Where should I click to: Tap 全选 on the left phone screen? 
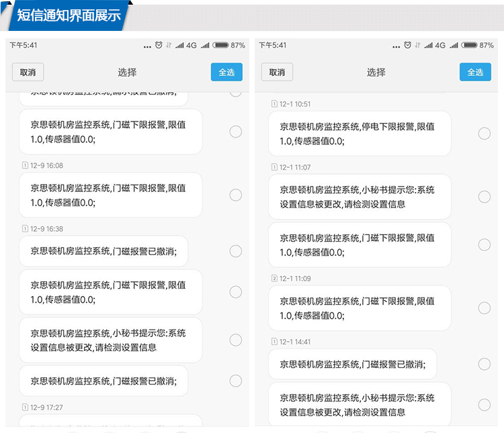pyautogui.click(x=226, y=73)
